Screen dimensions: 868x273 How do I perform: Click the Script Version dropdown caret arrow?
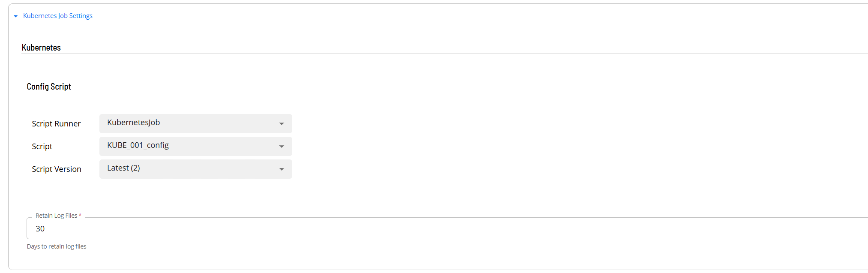[x=281, y=169]
